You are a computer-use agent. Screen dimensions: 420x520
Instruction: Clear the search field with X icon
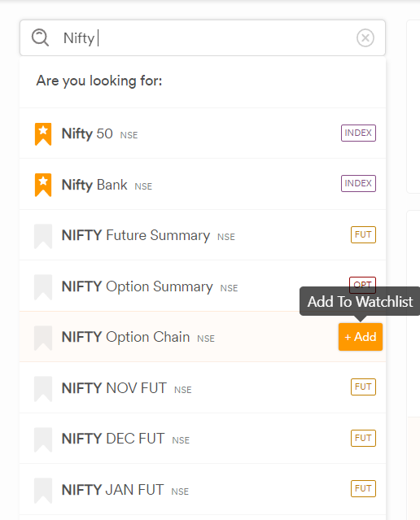pos(365,37)
